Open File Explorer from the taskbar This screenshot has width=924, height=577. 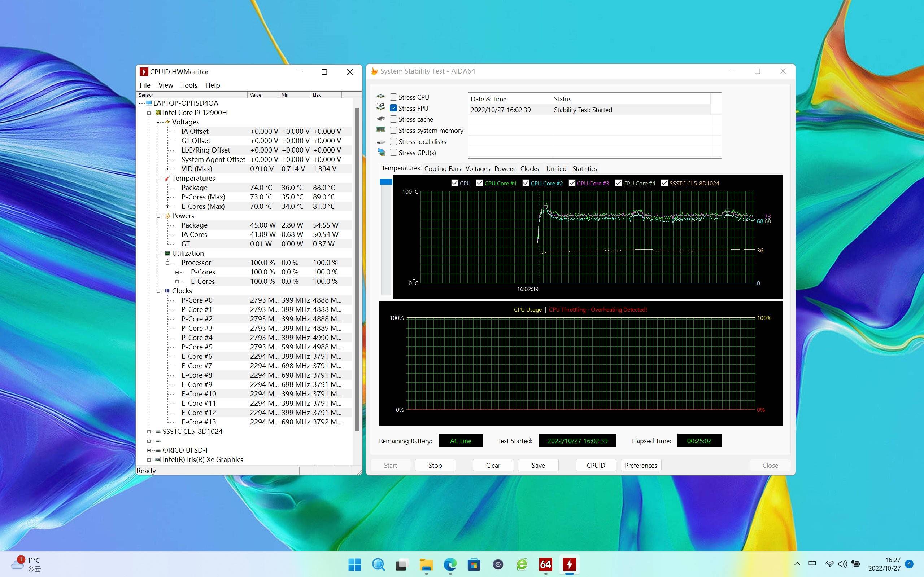pos(426,564)
